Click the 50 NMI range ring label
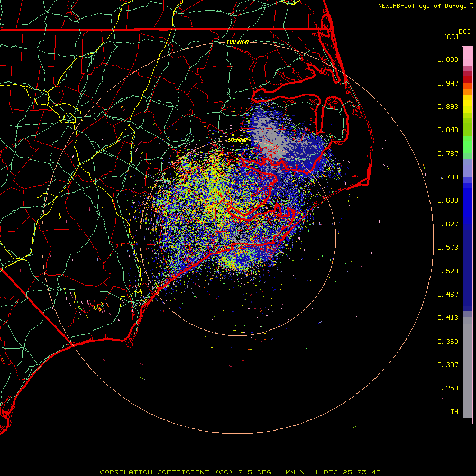This screenshot has width=476, height=476. point(237,140)
